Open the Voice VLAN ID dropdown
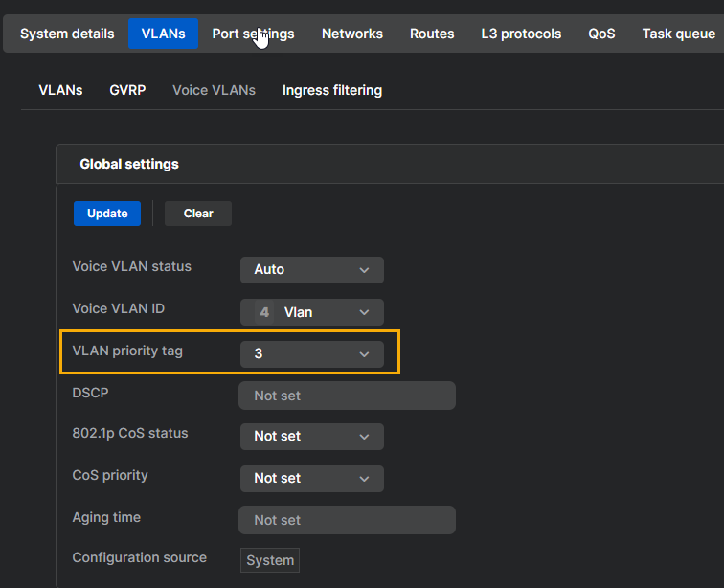The width and height of the screenshot is (724, 588). 311,312
